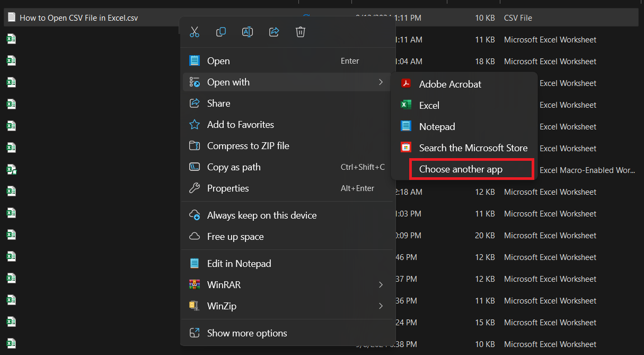Click the Delete trash can icon
The width and height of the screenshot is (644, 355).
[x=301, y=32]
